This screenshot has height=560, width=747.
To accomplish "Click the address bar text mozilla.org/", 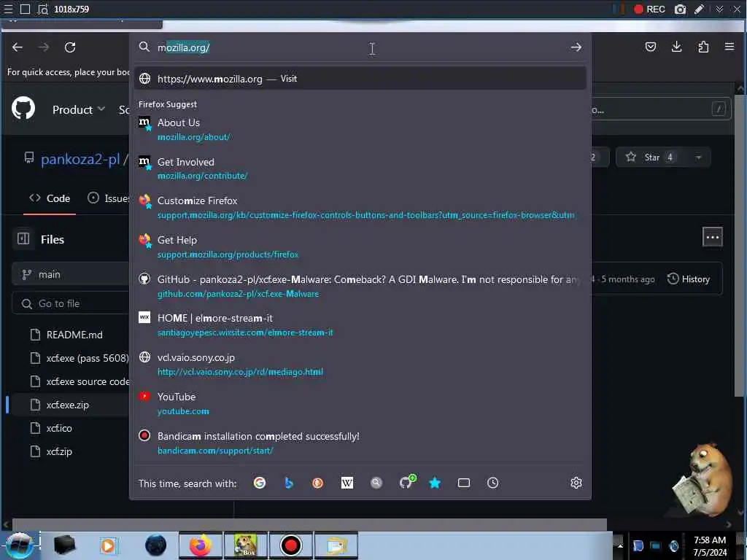I will click(183, 47).
